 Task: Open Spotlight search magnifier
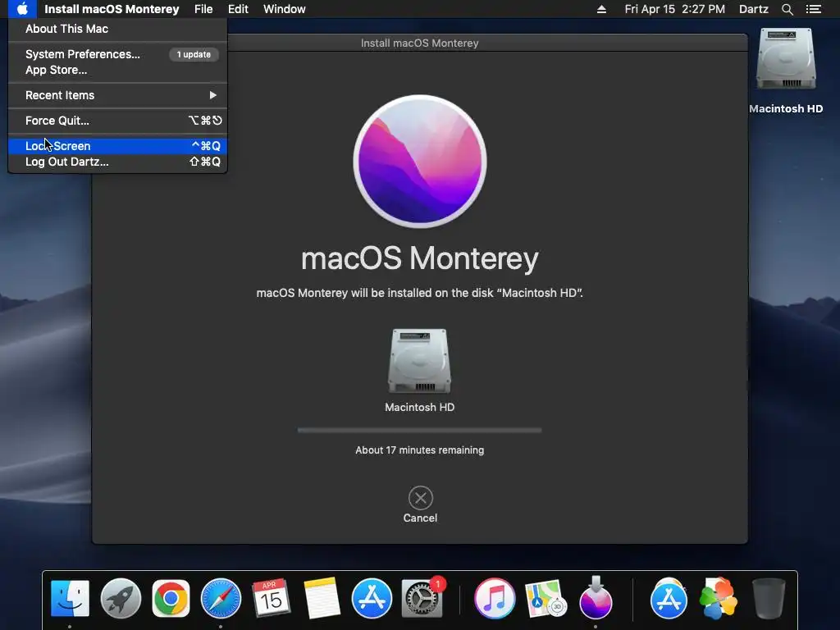point(787,9)
